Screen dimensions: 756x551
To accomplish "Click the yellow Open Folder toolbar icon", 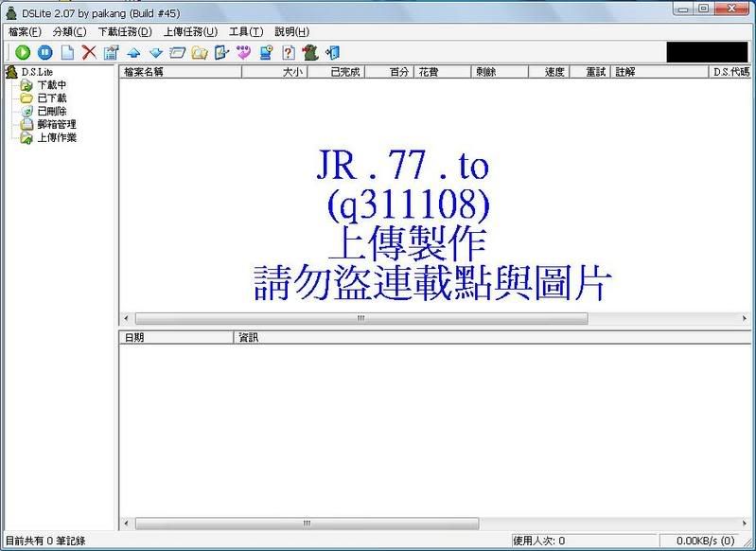I will (x=200, y=53).
